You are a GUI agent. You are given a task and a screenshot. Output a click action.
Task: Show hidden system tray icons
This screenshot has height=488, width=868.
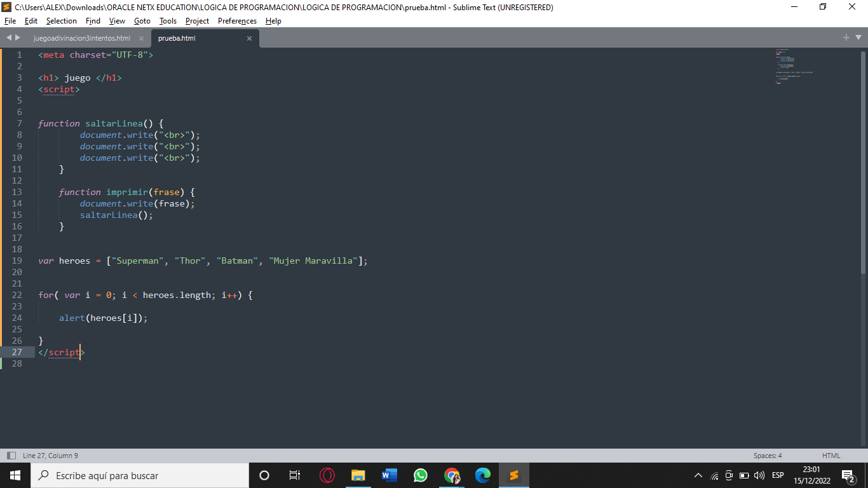(698, 475)
